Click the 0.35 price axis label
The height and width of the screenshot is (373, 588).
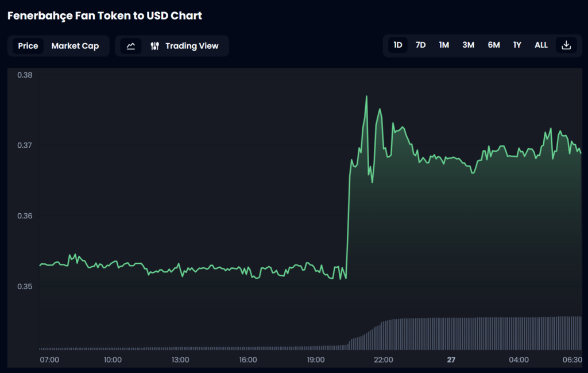point(25,286)
